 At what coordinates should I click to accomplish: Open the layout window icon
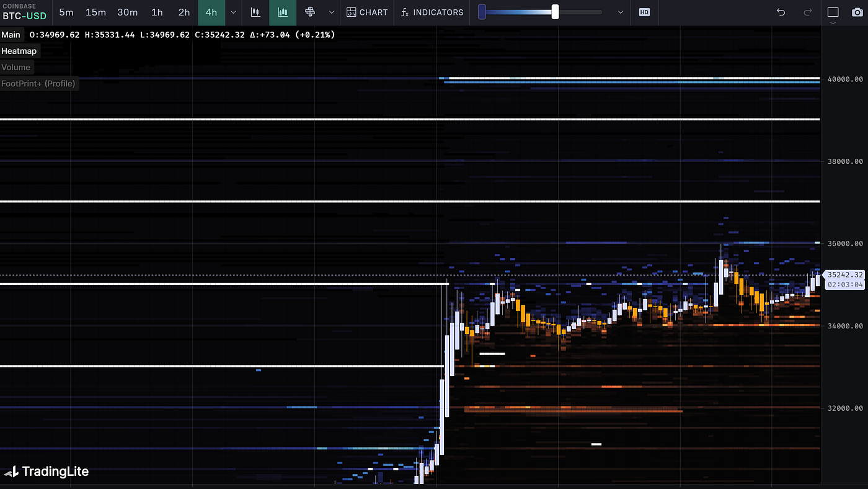[x=833, y=12]
